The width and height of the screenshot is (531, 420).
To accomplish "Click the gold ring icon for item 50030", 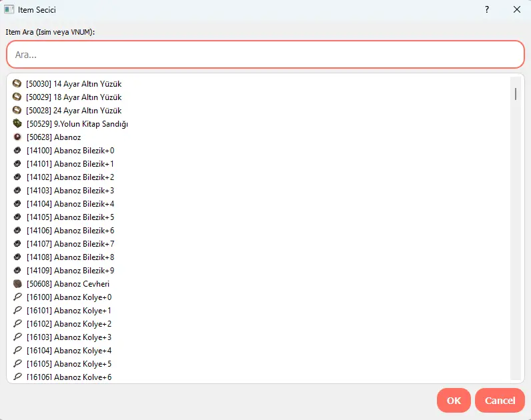I will (17, 84).
